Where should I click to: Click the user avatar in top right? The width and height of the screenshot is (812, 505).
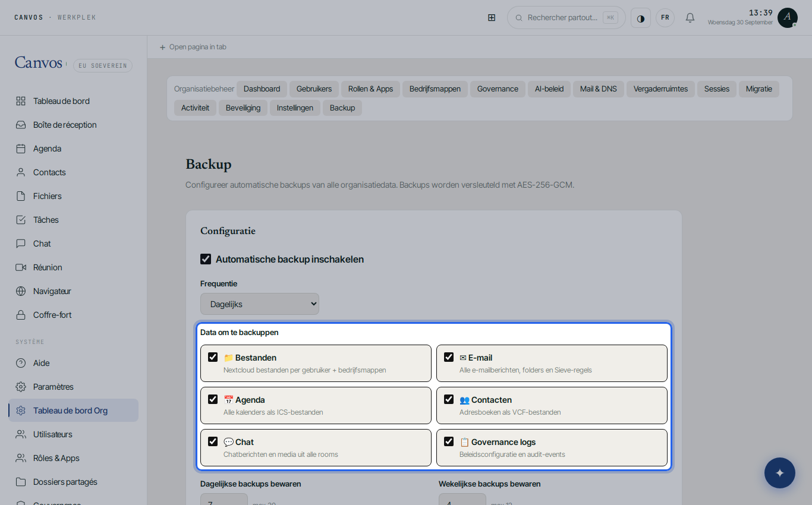[x=788, y=17]
